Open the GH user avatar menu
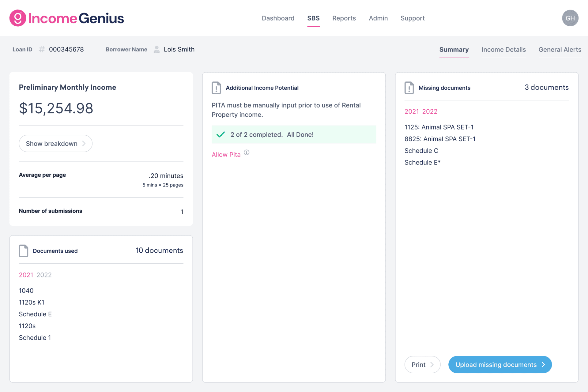This screenshot has height=392, width=588. click(570, 18)
